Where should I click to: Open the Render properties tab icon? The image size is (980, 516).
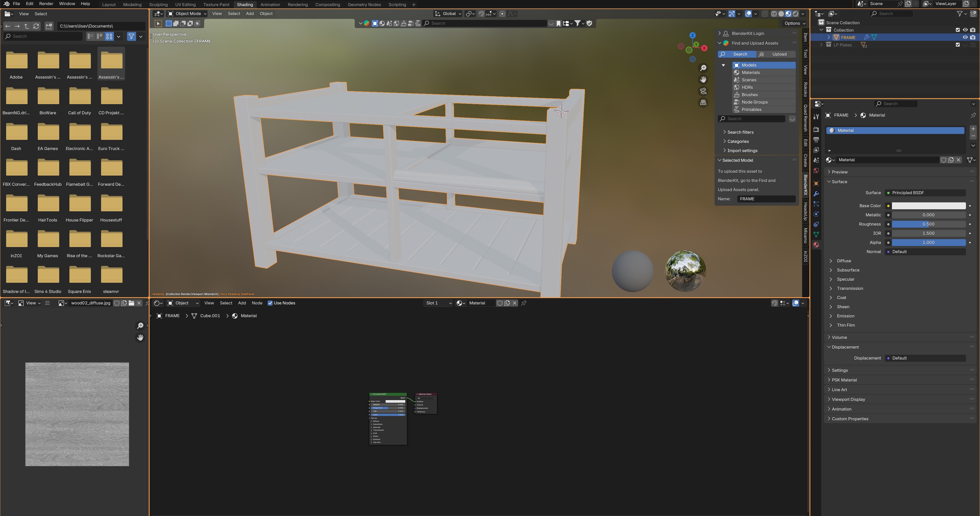[816, 129]
